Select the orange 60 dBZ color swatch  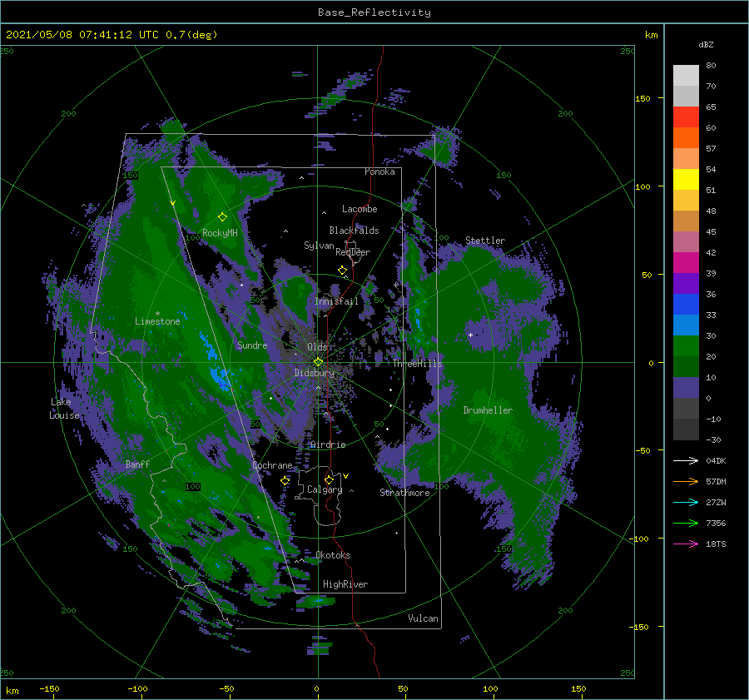(x=686, y=137)
